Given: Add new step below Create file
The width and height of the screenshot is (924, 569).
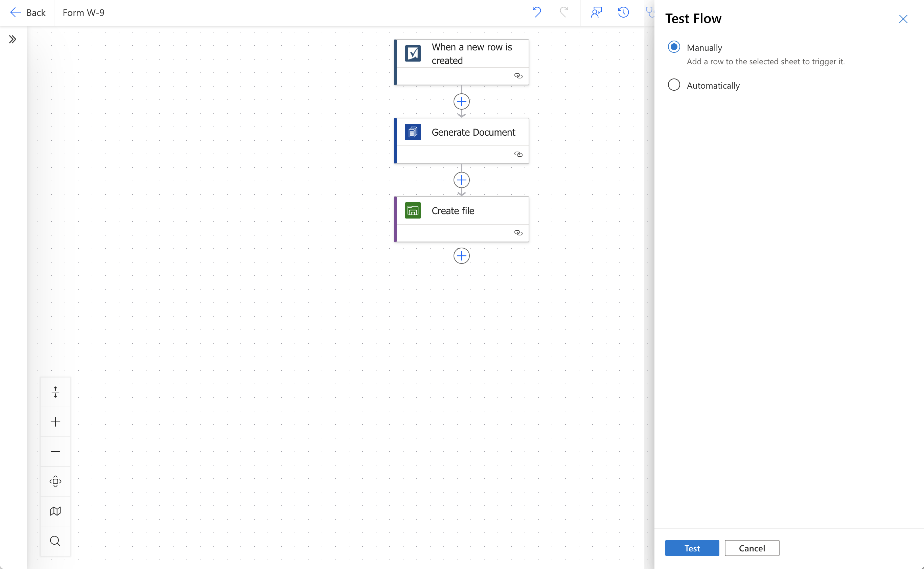Looking at the screenshot, I should 461,256.
